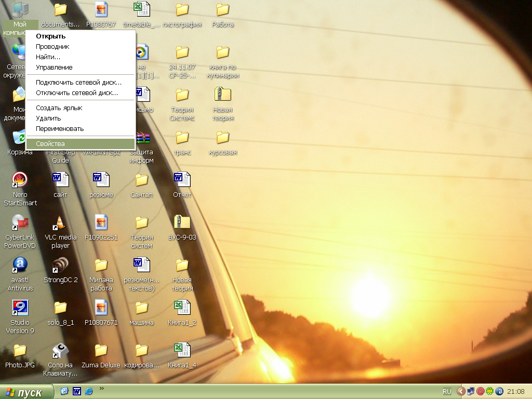The height and width of the screenshot is (399, 532).
Task: Select the Studio Version 9 shortcut
Action: (x=20, y=308)
